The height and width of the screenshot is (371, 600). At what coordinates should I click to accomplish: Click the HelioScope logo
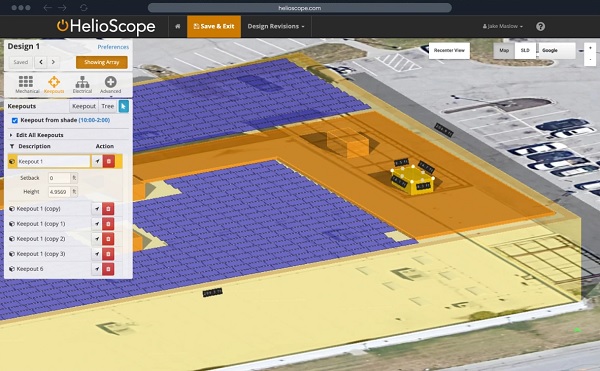106,26
